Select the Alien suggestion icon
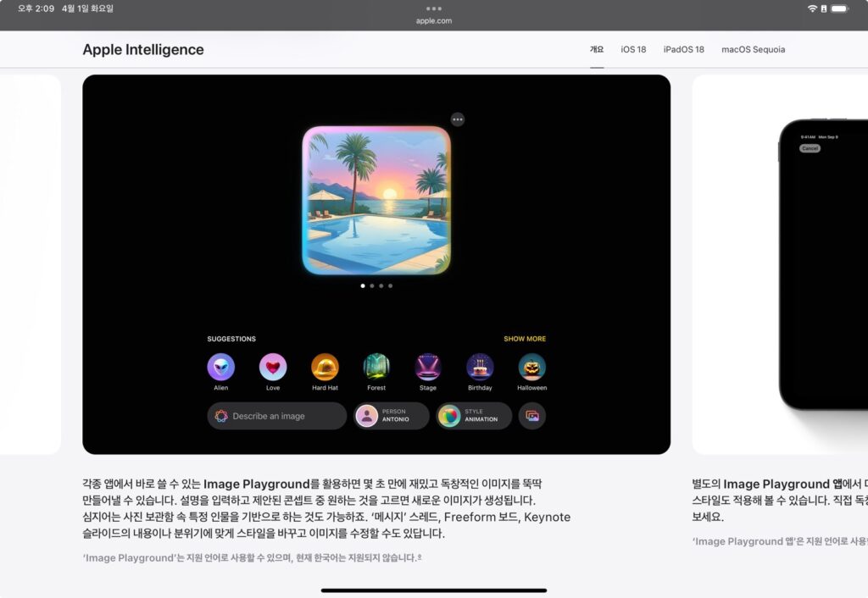Image resolution: width=868 pixels, height=598 pixels. point(221,367)
